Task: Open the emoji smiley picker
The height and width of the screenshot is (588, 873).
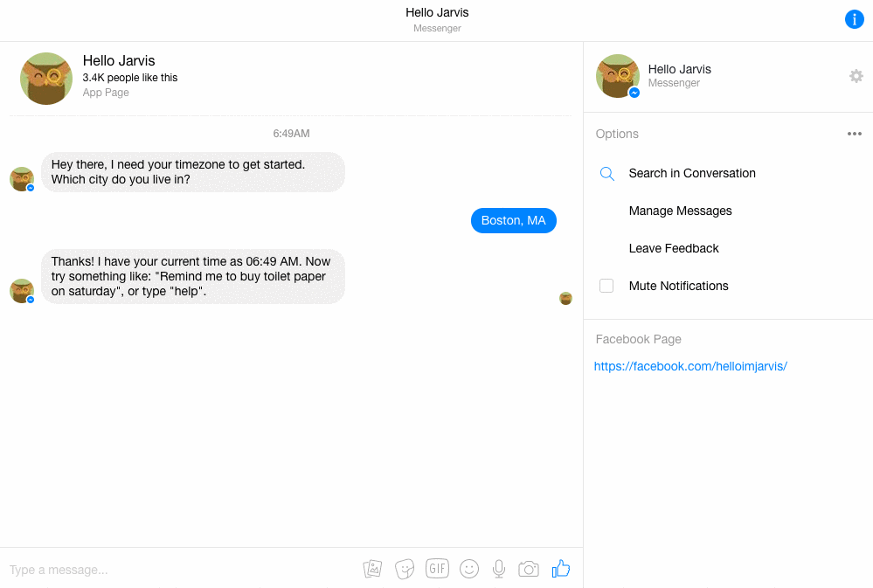Action: pos(469,569)
